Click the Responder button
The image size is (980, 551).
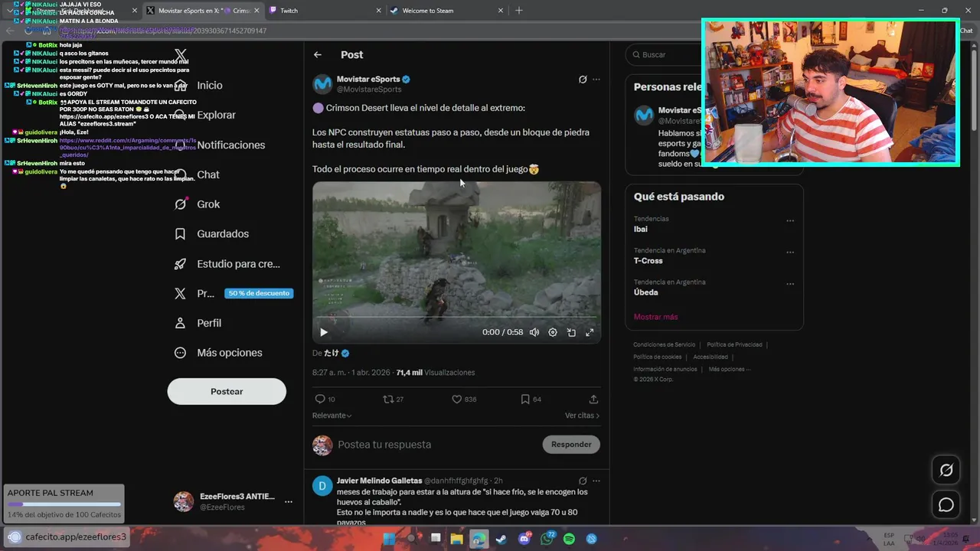[571, 445]
